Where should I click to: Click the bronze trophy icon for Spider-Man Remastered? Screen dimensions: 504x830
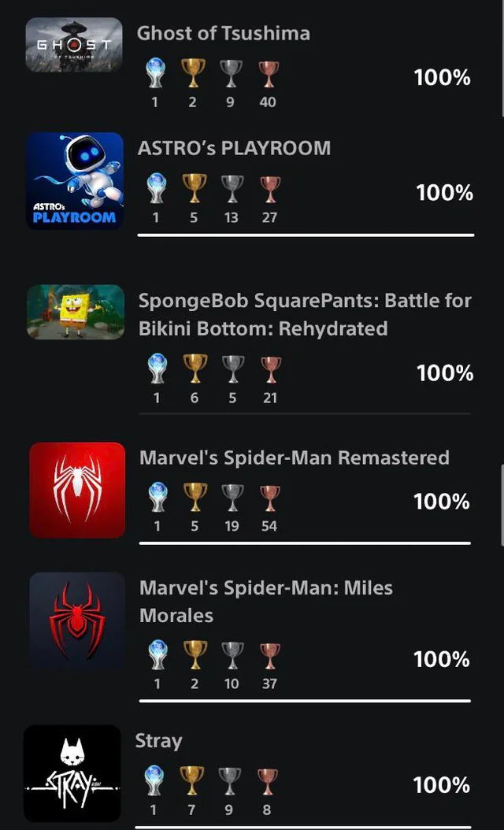270,498
